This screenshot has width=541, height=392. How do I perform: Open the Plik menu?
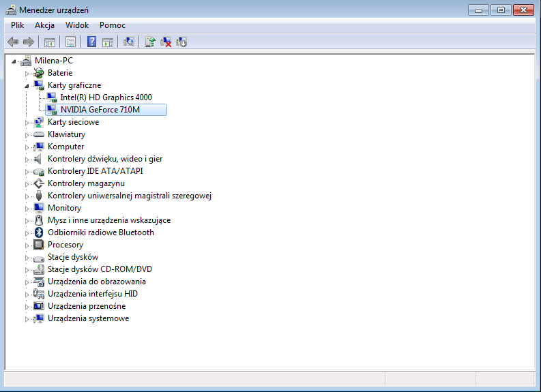tap(17, 25)
